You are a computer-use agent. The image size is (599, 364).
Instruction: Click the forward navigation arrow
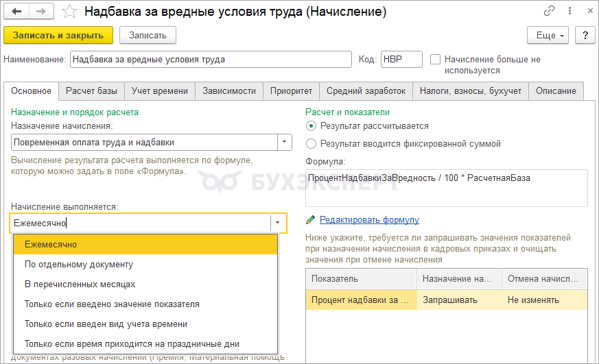[x=40, y=12]
